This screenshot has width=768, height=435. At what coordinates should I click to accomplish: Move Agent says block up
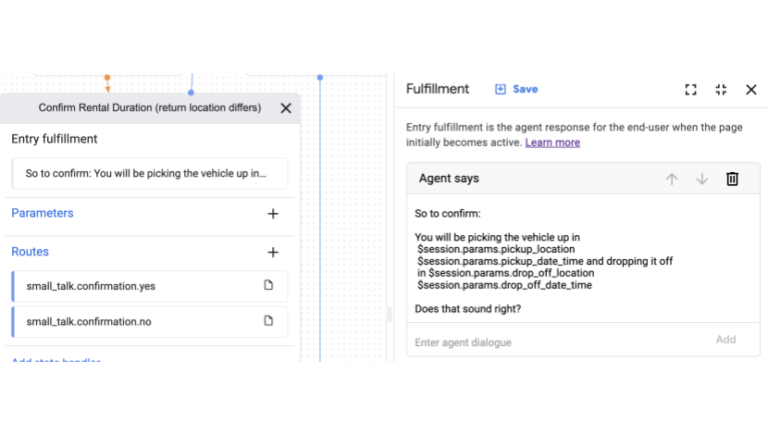coord(672,179)
